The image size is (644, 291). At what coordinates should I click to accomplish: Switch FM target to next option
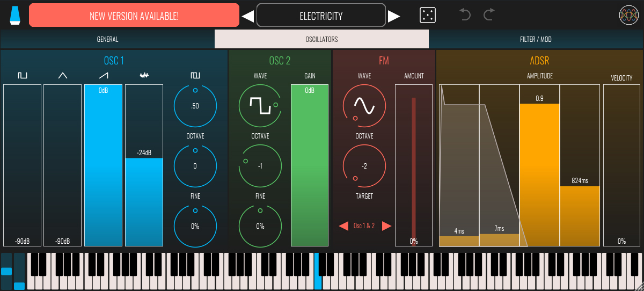click(386, 226)
